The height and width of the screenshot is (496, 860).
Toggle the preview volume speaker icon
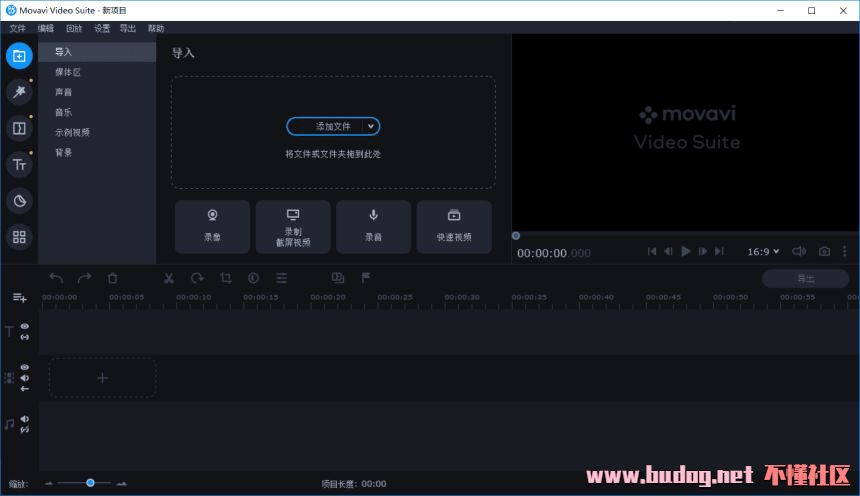tap(799, 251)
